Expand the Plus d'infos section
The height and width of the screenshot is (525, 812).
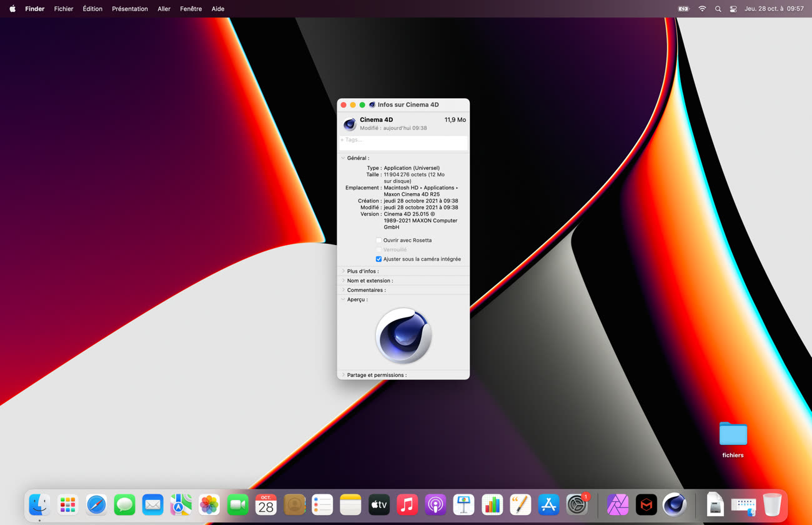pos(343,271)
